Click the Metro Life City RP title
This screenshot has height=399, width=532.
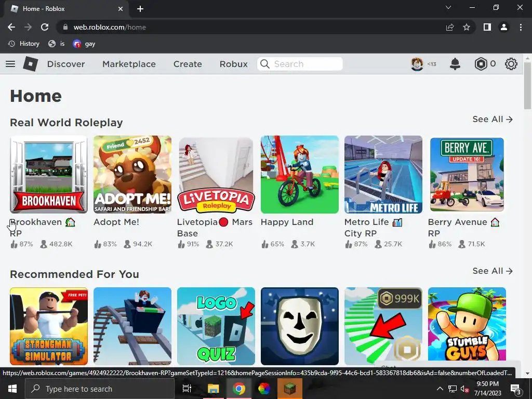(373, 228)
